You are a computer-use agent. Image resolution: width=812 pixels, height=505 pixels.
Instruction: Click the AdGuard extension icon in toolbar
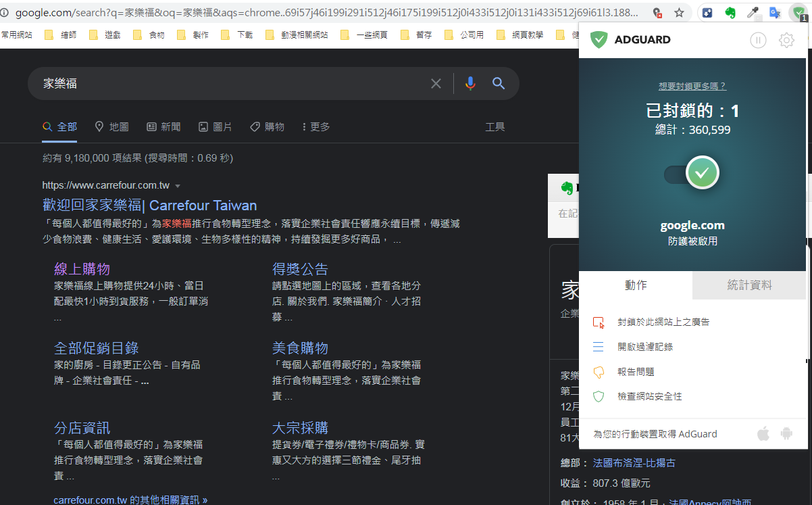[799, 12]
